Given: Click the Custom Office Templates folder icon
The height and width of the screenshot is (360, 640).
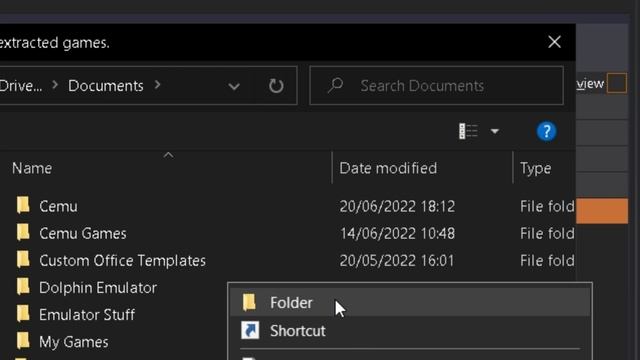Looking at the screenshot, I should [23, 260].
